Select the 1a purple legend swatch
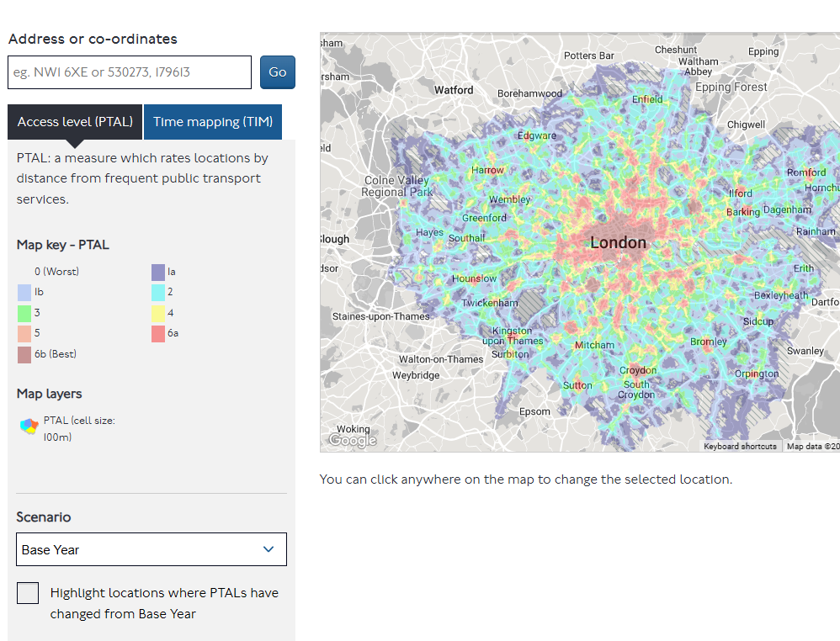The height and width of the screenshot is (641, 840). tap(158, 272)
